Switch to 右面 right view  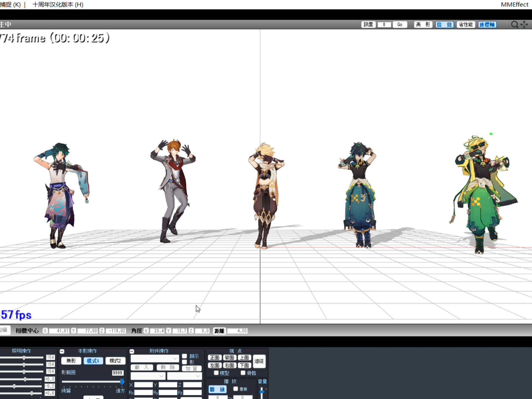click(x=229, y=365)
